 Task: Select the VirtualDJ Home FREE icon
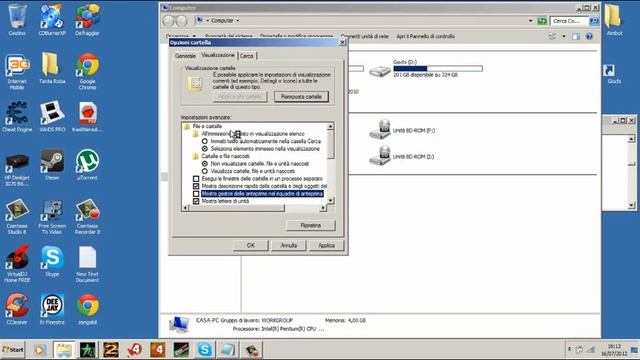pos(17,264)
